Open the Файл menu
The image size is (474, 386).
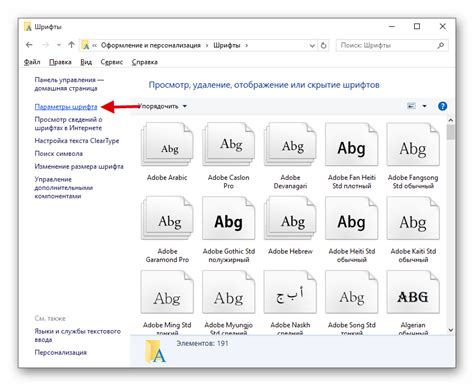(x=32, y=62)
